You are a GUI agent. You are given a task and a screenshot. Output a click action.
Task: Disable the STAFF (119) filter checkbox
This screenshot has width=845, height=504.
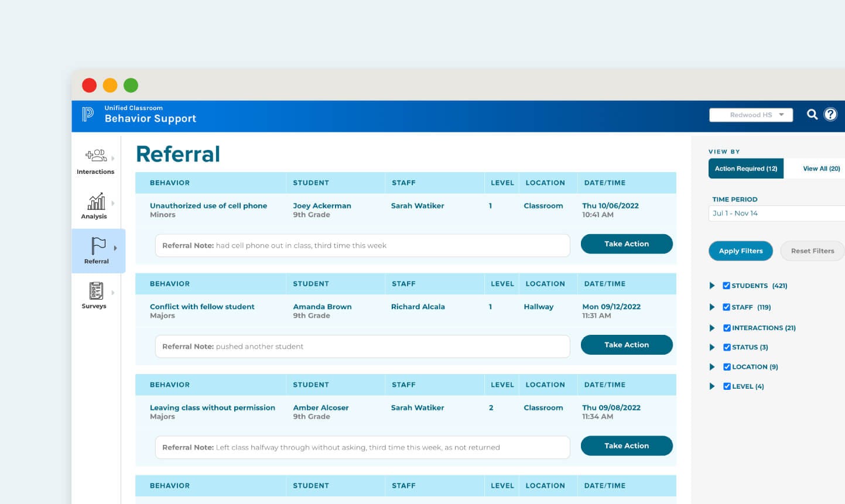[727, 307]
